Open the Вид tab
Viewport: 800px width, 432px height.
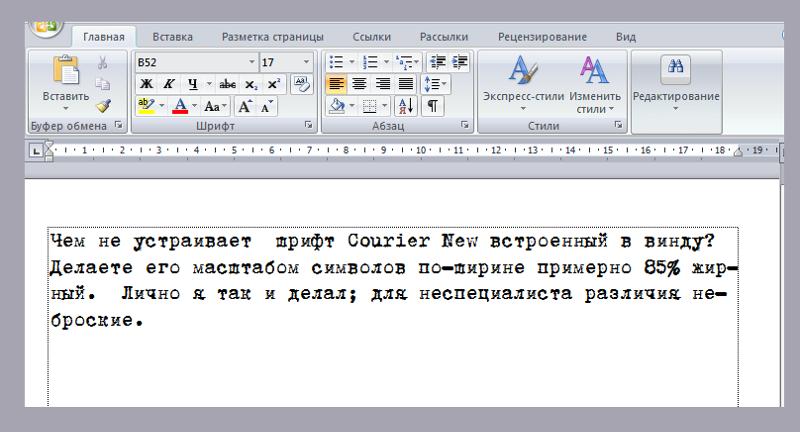click(x=626, y=37)
